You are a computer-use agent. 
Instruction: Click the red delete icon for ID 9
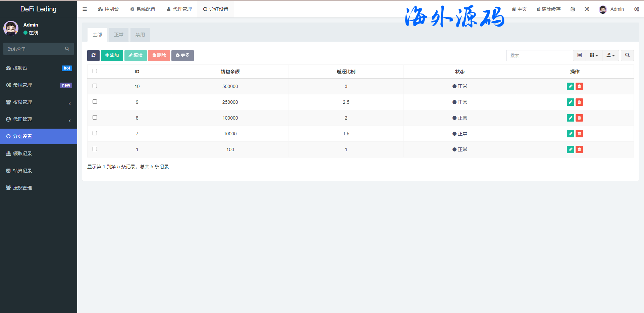tap(579, 102)
